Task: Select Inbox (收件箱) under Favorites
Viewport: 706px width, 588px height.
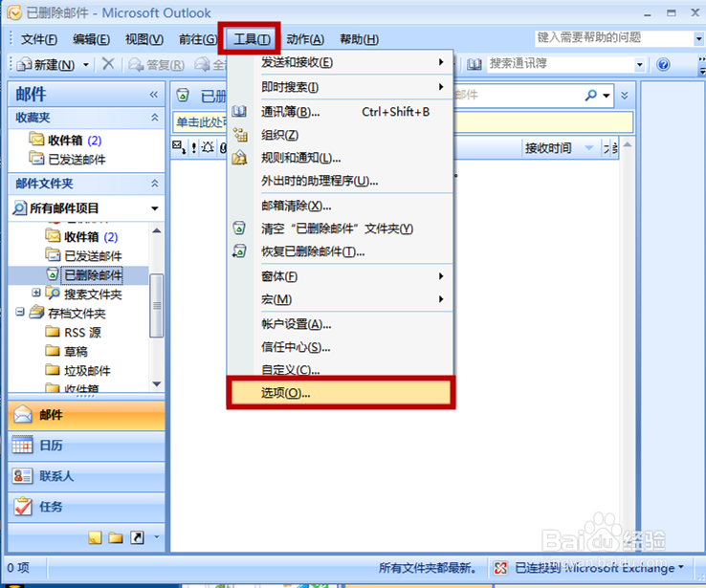Action: click(x=65, y=141)
